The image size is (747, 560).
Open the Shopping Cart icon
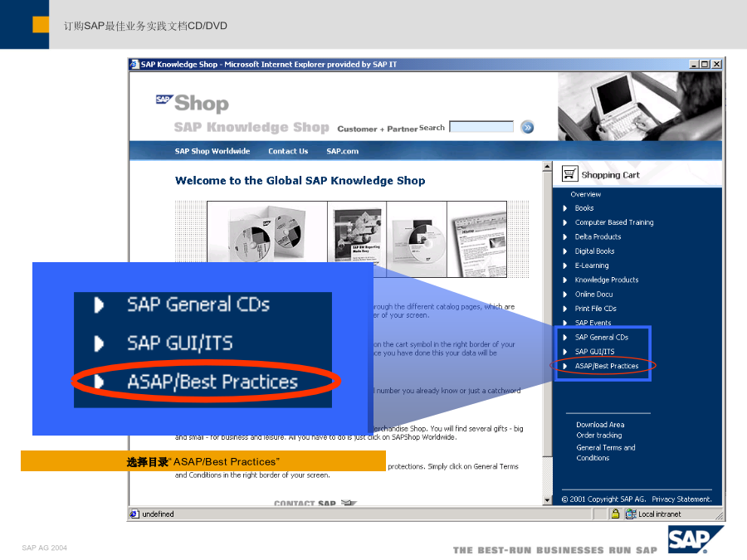pyautogui.click(x=569, y=173)
